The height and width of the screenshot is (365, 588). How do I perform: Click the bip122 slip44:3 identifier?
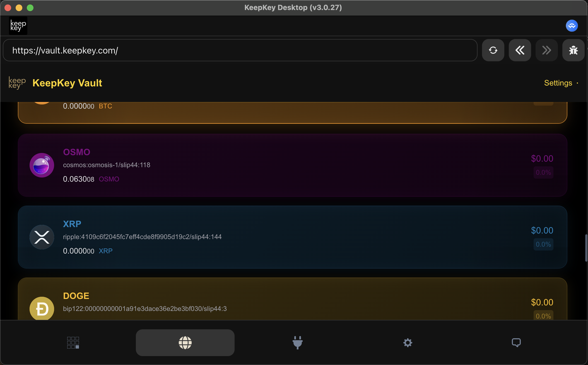pos(145,309)
